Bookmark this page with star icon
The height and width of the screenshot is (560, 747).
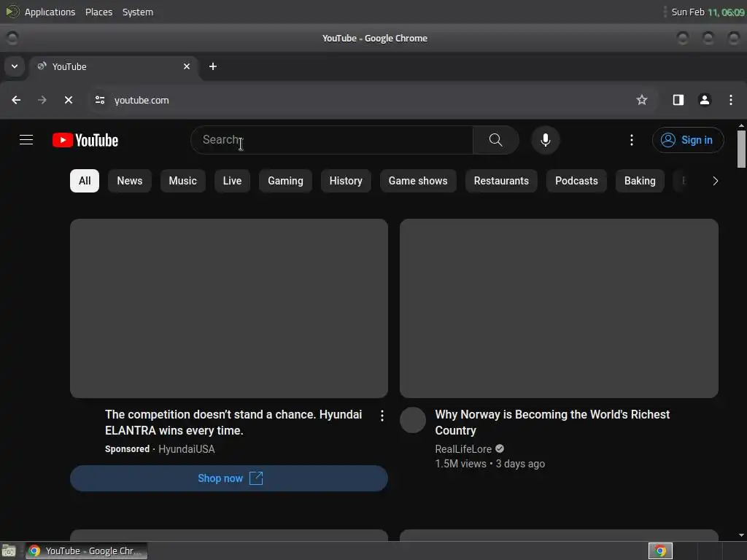642,100
